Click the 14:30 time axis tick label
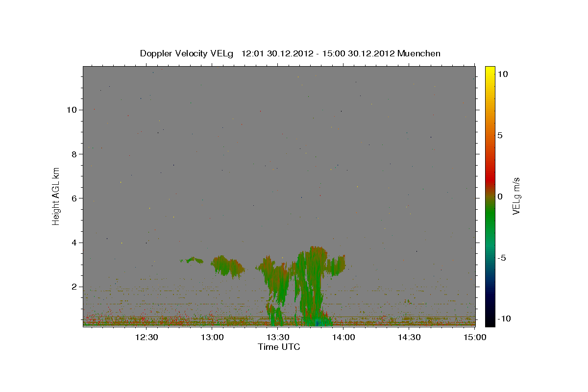 pyautogui.click(x=409, y=337)
